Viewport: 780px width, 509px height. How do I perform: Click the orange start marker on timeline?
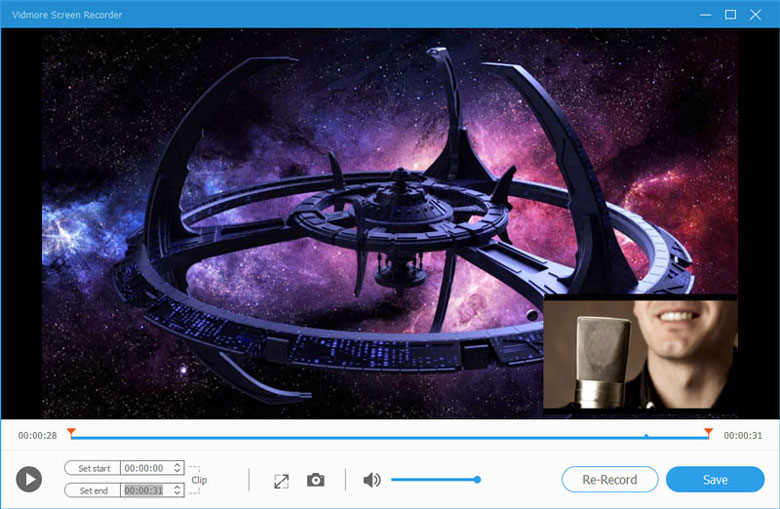pyautogui.click(x=71, y=432)
